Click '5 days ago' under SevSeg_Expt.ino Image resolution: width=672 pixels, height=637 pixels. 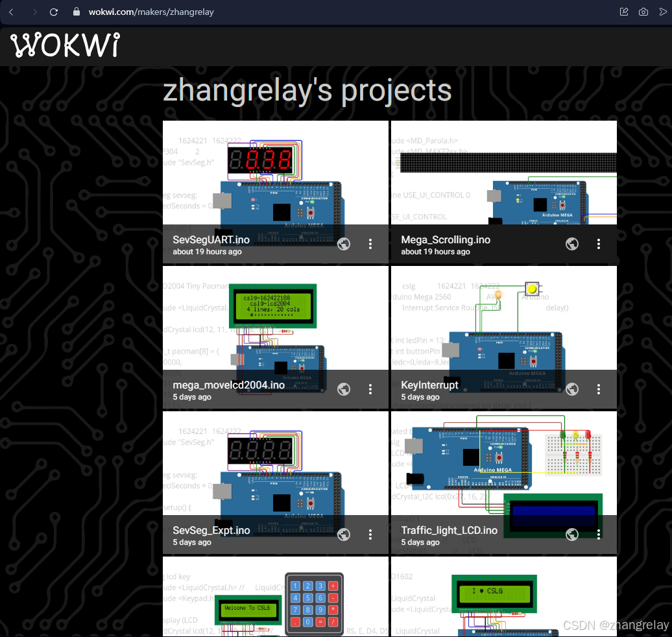pyautogui.click(x=192, y=542)
